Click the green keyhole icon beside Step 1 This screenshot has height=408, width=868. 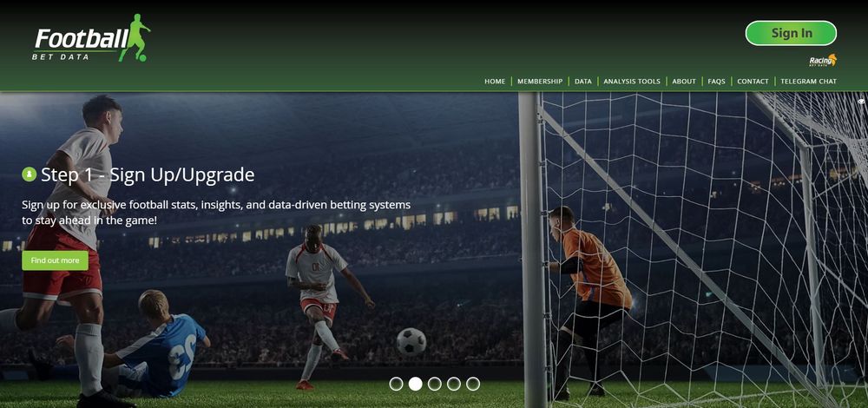pos(29,174)
